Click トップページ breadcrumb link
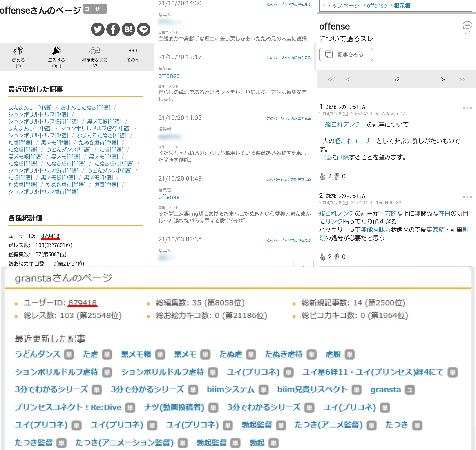Screen dimensions: 476x450 [343, 6]
